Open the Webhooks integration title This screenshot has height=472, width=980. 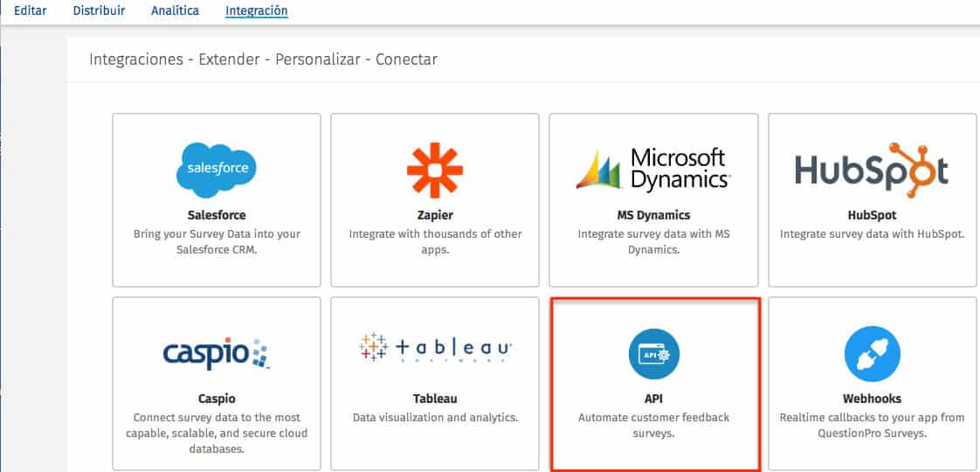pyautogui.click(x=872, y=399)
